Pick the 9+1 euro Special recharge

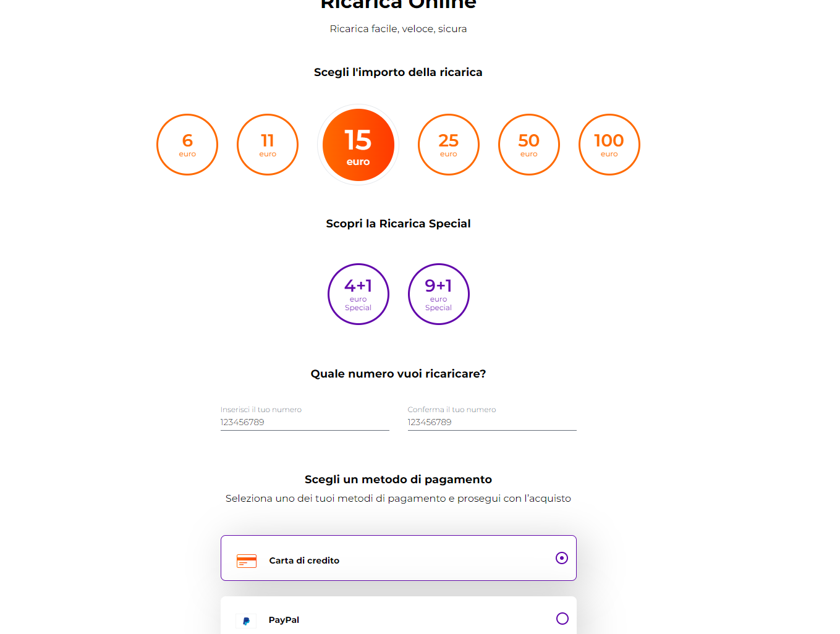coord(439,294)
